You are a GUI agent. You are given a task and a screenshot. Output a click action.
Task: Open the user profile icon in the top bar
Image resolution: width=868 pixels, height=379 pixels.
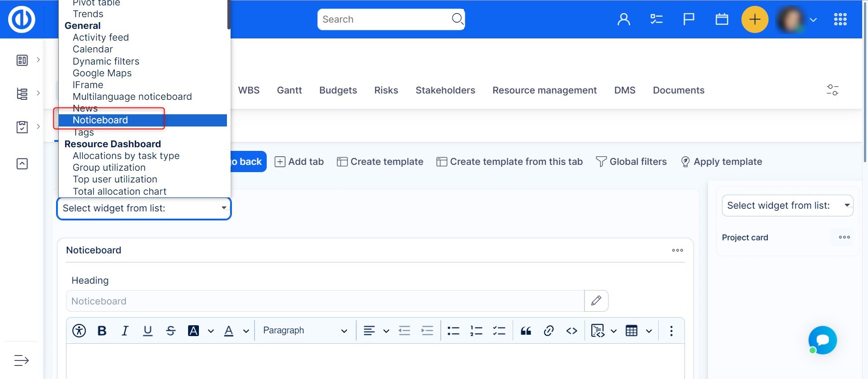click(x=624, y=19)
